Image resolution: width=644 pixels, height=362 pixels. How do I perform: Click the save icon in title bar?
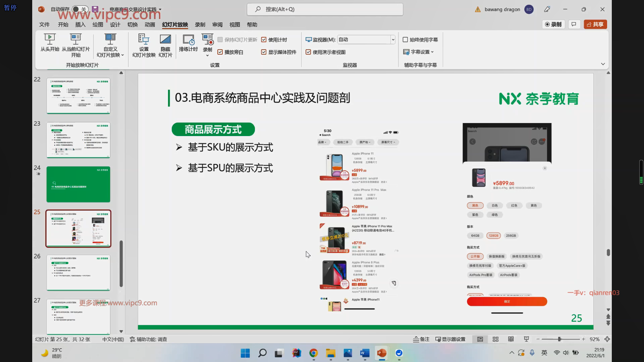[95, 9]
